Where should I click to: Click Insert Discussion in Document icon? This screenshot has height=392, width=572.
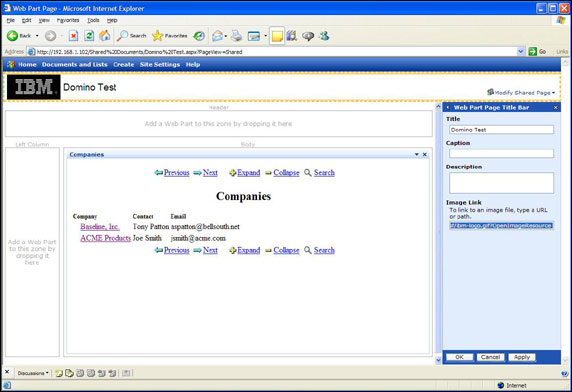coord(59,373)
